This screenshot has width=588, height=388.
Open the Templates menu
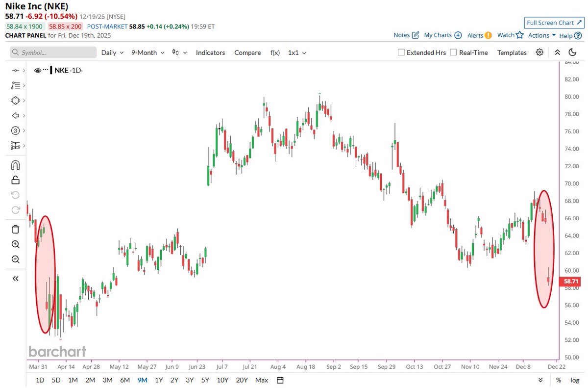[512, 52]
